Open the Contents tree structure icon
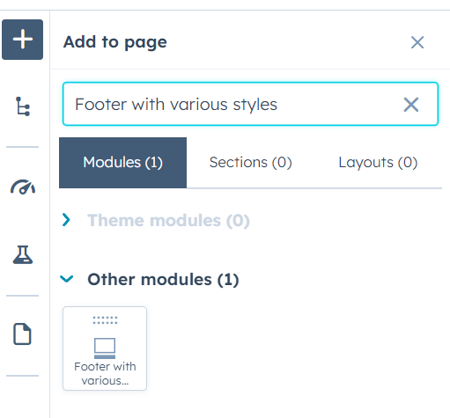This screenshot has width=450, height=418. click(23, 106)
